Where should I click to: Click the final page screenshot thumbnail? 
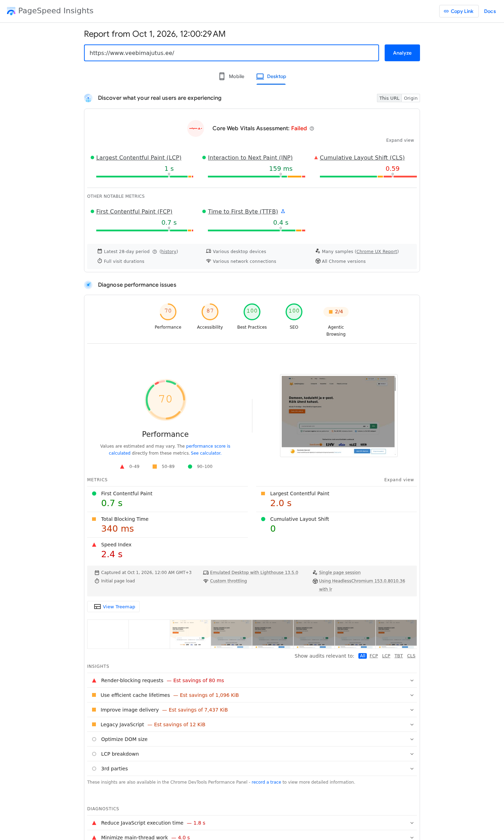(339, 415)
